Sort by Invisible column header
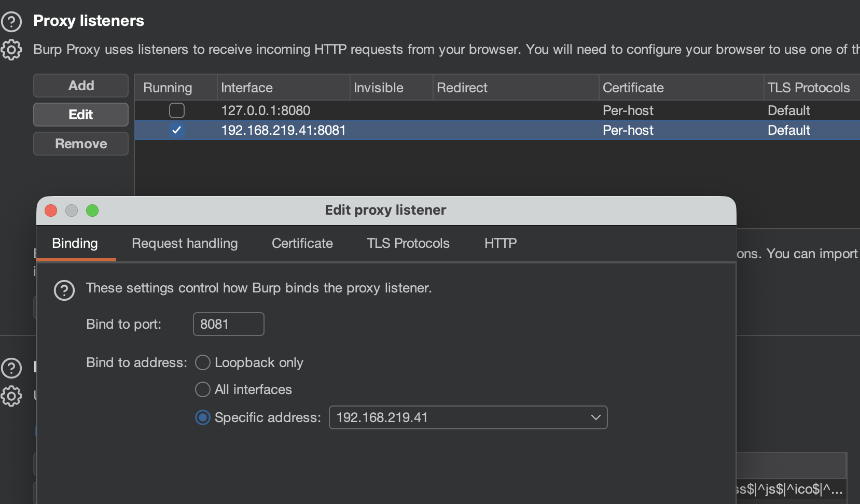 [391, 88]
